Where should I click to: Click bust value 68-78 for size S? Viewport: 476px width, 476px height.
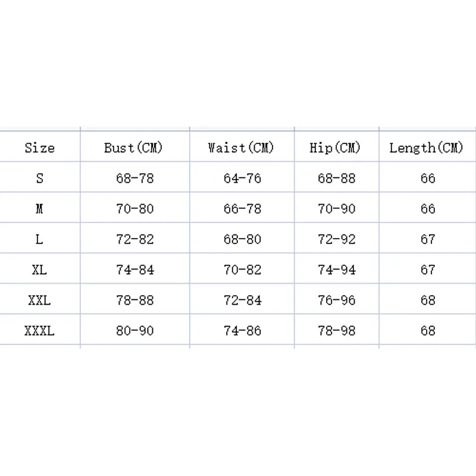pos(135,178)
